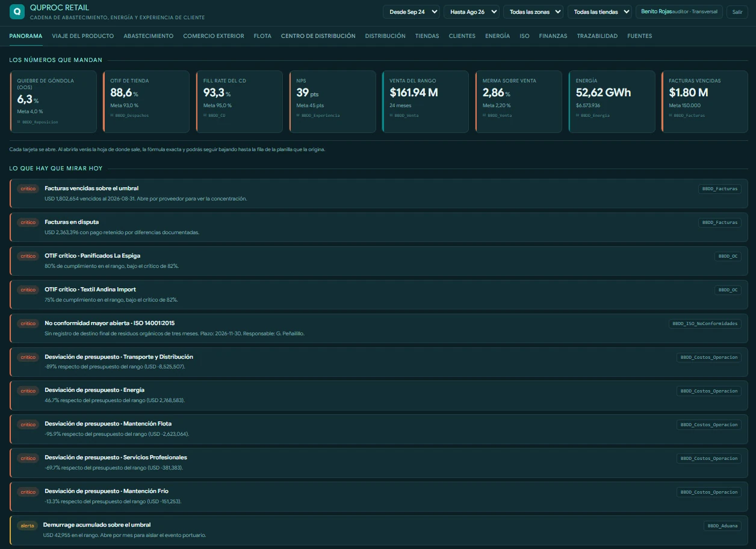
Task: Click BBDD_Costos_Operacion tag on Transporte row
Action: click(x=708, y=357)
